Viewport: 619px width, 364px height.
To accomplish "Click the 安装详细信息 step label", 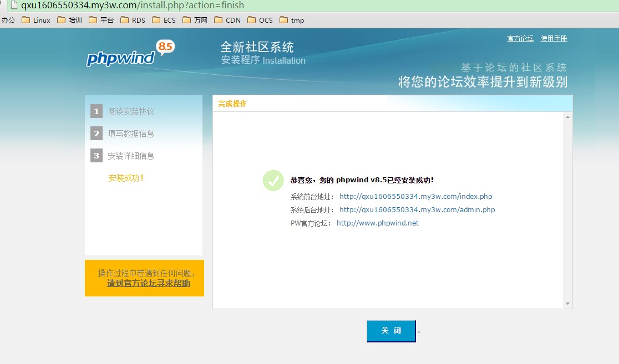I will (x=131, y=156).
